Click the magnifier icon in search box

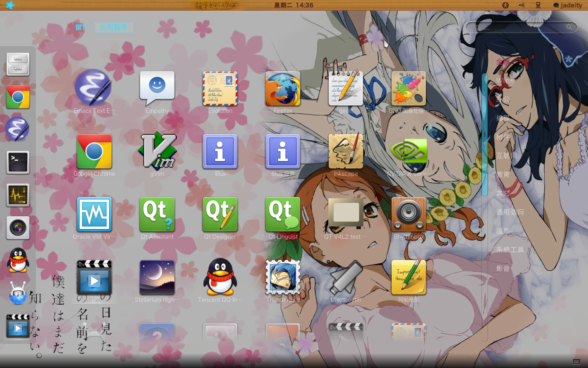point(569,27)
